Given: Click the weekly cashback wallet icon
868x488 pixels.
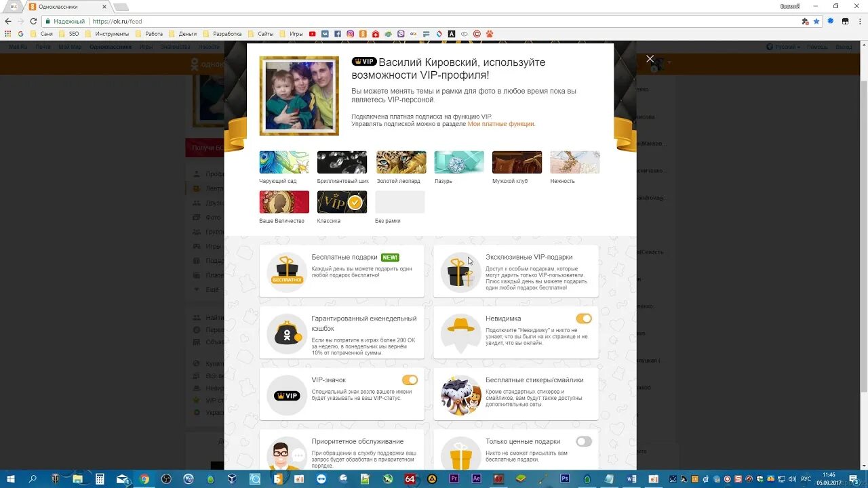Looking at the screenshot, I should pyautogui.click(x=287, y=334).
